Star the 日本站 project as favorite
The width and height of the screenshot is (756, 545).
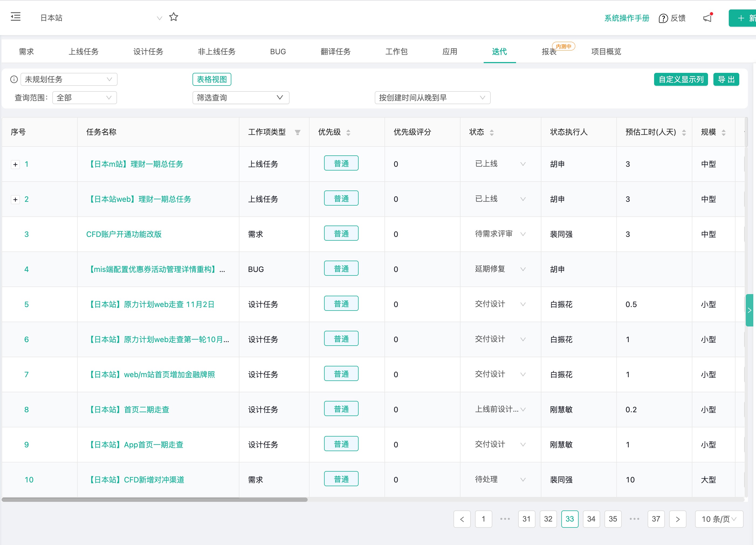click(174, 17)
